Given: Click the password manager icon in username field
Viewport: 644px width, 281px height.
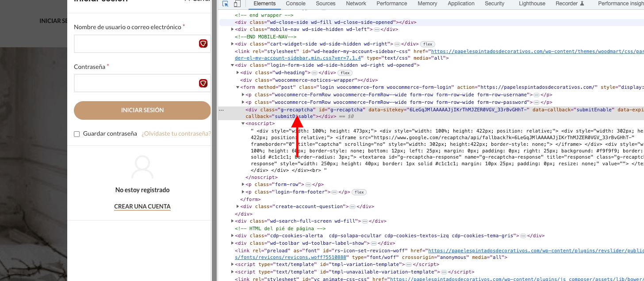Looking at the screenshot, I should pos(203,43).
